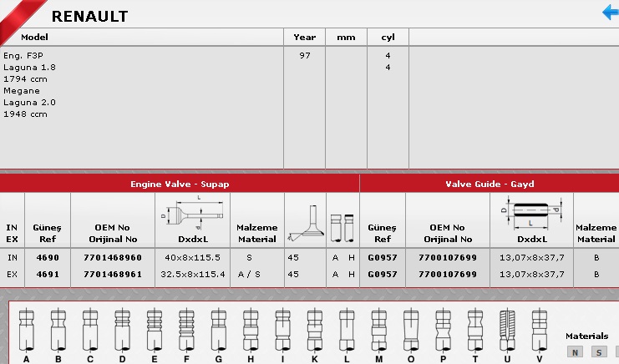Select valve stem type M icon
Image resolution: width=619 pixels, height=364 pixels.
[x=378, y=331]
